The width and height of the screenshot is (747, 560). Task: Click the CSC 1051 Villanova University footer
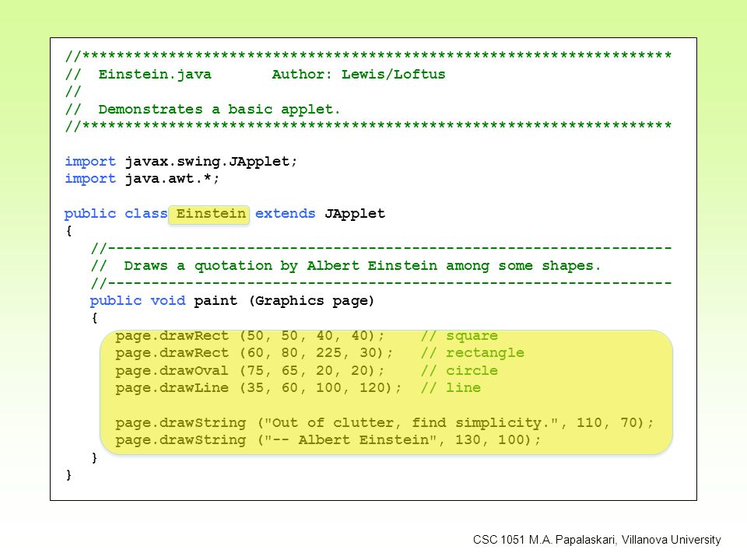[x=597, y=540]
